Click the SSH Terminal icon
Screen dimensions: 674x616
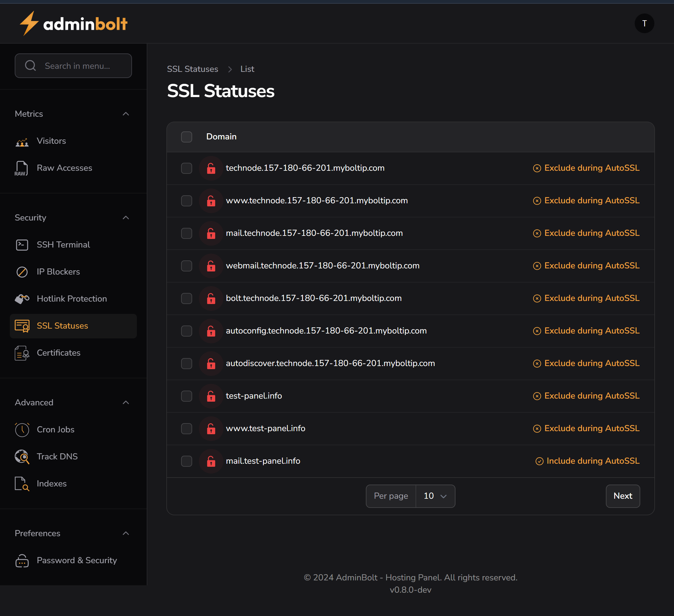22,244
